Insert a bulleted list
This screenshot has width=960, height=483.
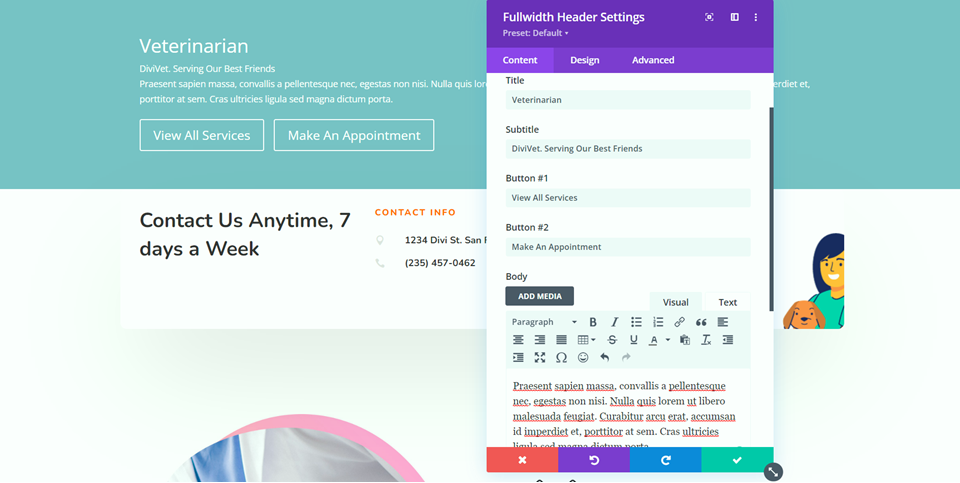pyautogui.click(x=636, y=322)
